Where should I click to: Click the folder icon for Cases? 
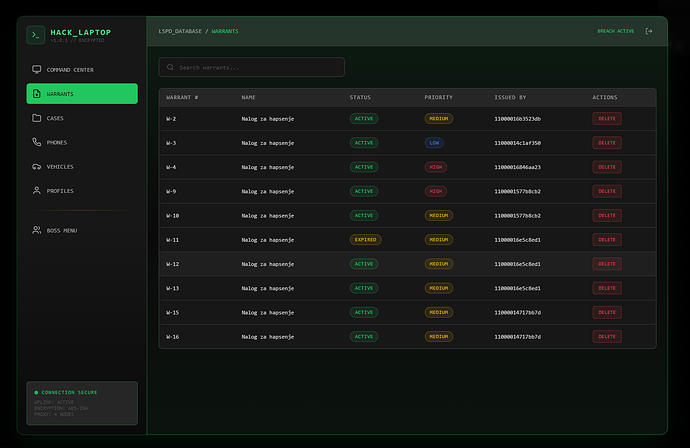pos(37,118)
